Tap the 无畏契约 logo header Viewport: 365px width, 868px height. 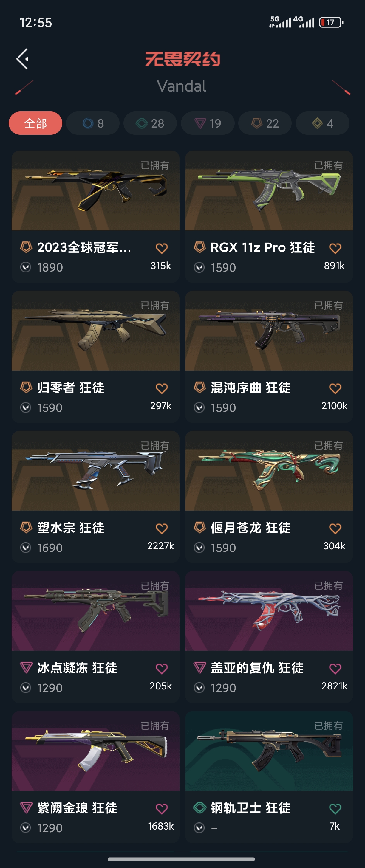pos(182,59)
